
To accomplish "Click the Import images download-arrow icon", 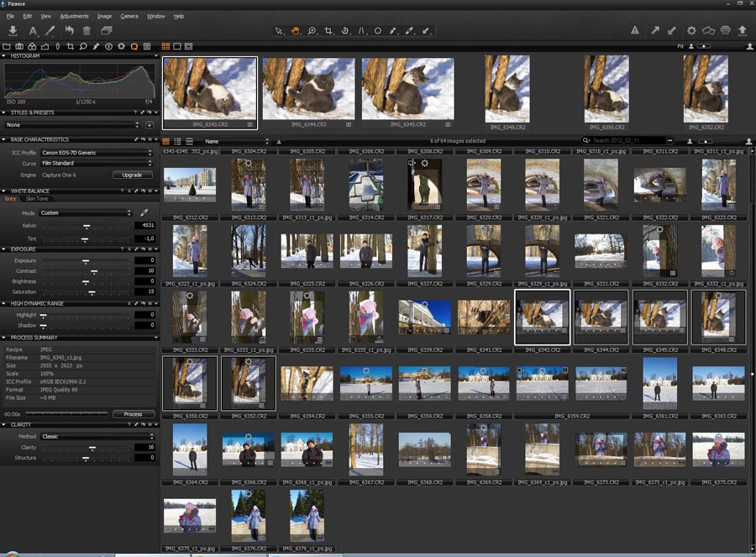I will pyautogui.click(x=13, y=31).
